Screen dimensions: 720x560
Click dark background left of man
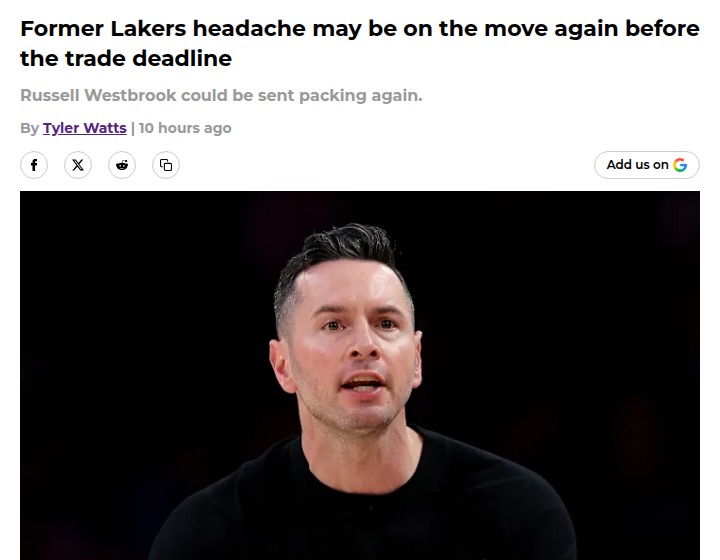click(x=138, y=344)
